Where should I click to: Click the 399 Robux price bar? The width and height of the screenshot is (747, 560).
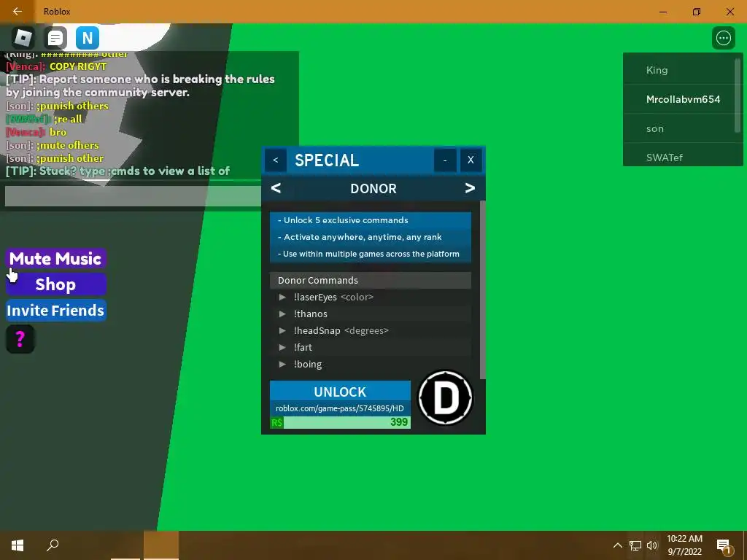point(340,422)
